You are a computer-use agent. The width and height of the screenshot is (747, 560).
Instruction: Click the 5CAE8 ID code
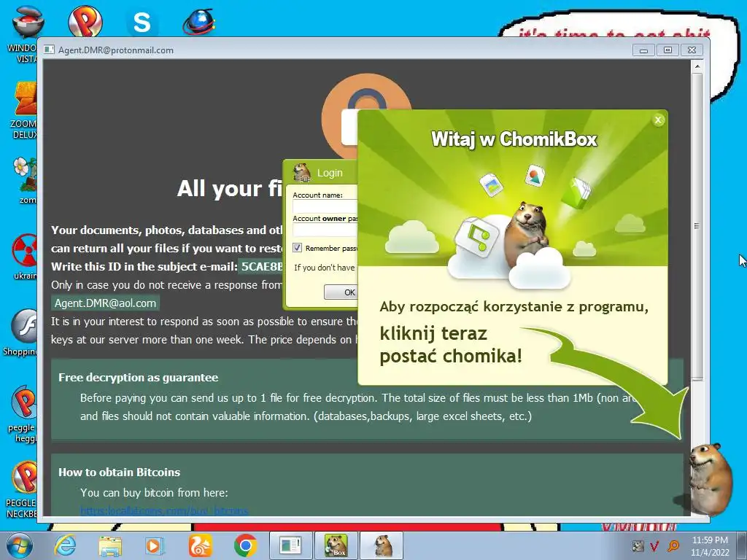262,266
